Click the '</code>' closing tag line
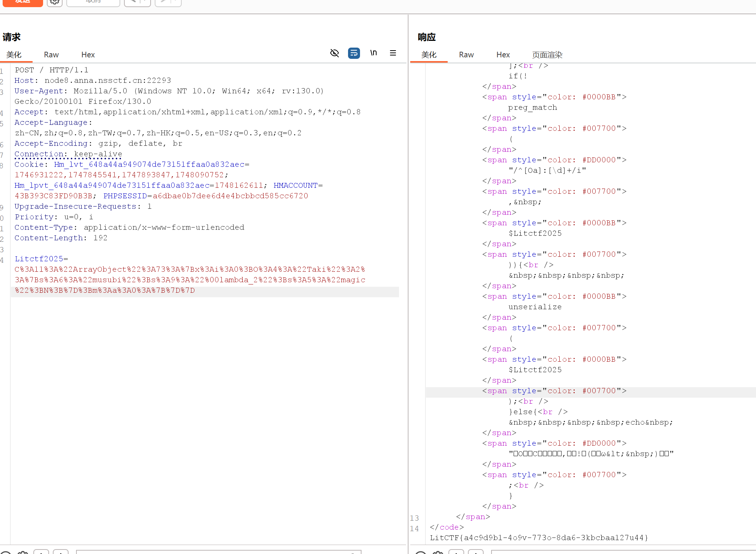The image size is (756, 554). [447, 527]
